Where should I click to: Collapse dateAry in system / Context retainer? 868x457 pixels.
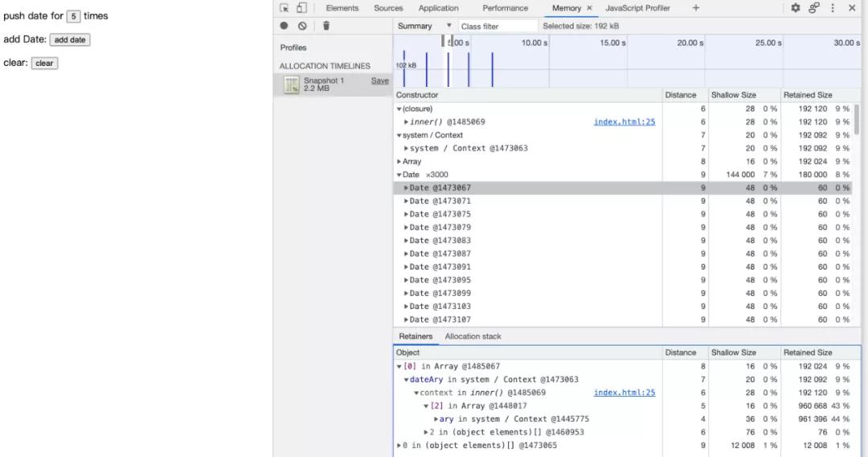(407, 380)
